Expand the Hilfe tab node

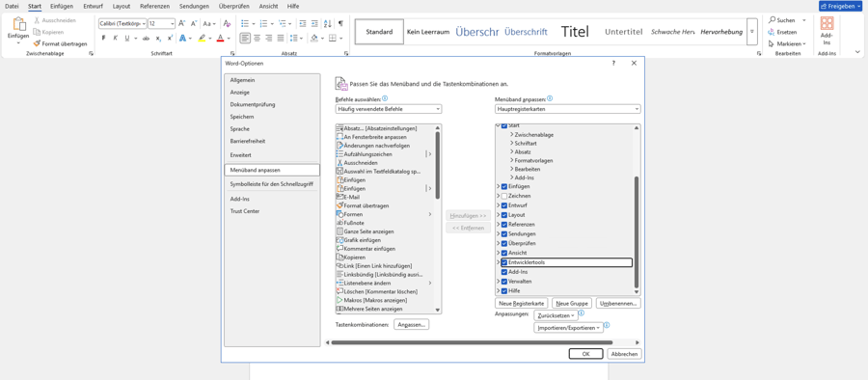pyautogui.click(x=499, y=291)
